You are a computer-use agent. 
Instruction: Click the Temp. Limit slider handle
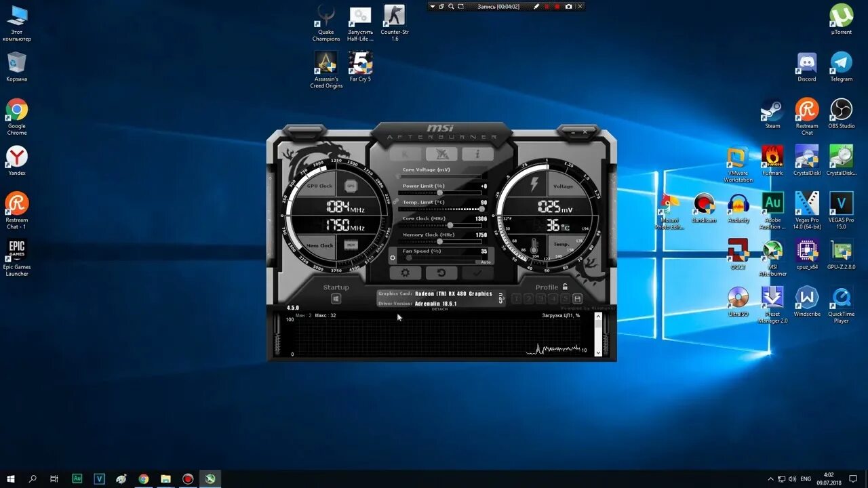[x=481, y=209]
